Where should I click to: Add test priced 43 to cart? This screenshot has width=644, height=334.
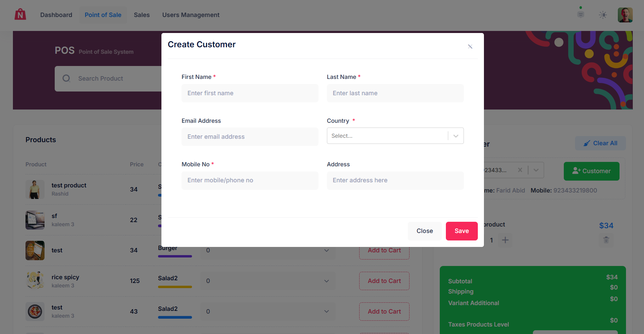coord(384,312)
